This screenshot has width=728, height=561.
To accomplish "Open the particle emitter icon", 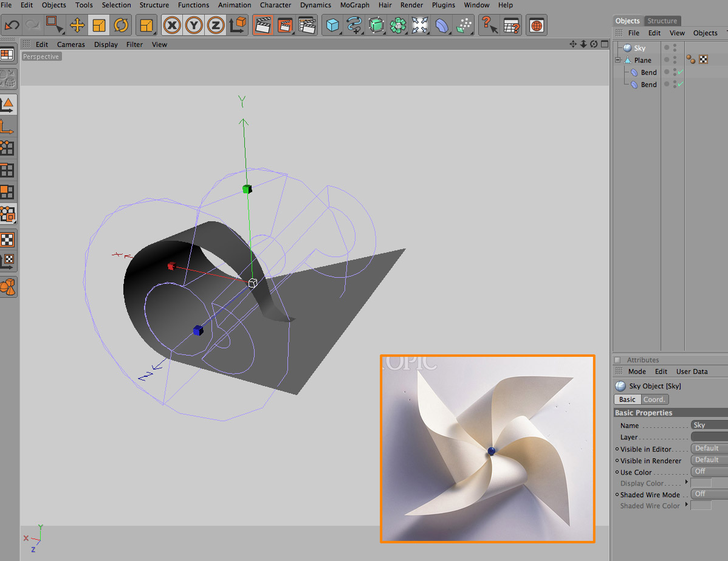I will pyautogui.click(x=464, y=25).
